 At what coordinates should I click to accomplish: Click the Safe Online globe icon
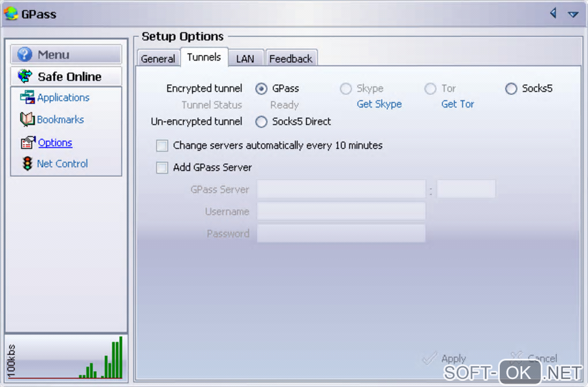25,76
